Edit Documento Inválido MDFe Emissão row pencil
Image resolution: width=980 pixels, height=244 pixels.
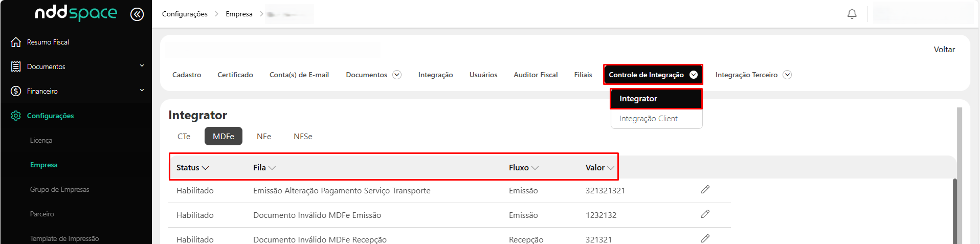(705, 214)
